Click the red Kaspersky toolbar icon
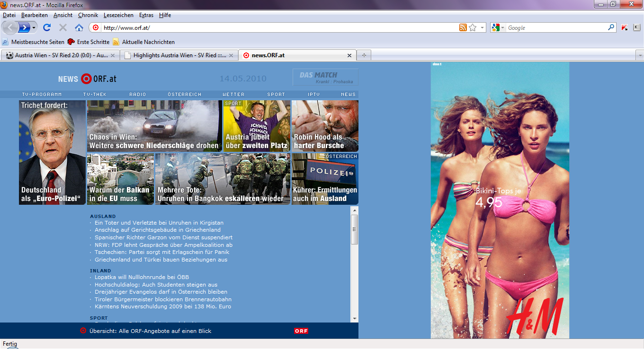Viewport: 644px width, 349px height. click(625, 27)
